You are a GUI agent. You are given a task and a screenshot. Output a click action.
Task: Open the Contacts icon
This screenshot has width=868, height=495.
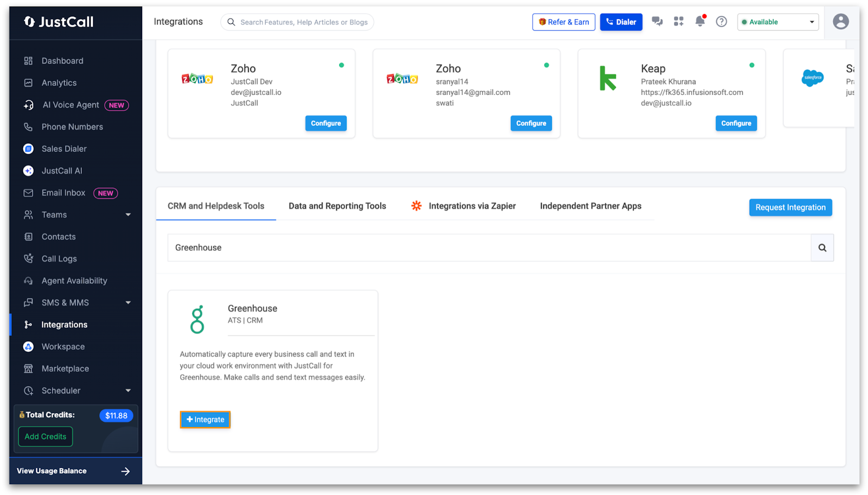28,237
